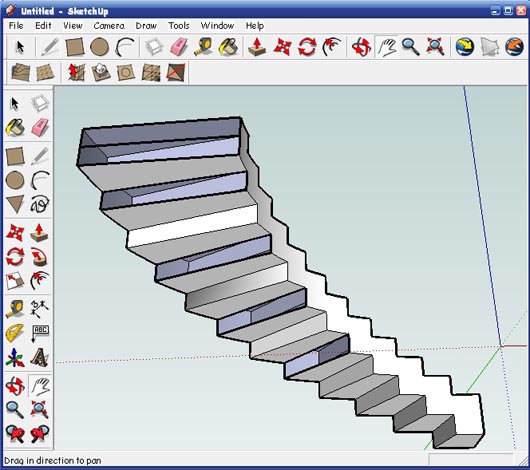Open the Edit menu

43,26
